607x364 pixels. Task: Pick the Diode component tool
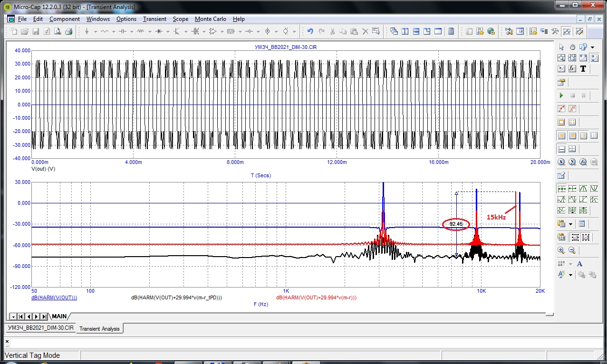(x=159, y=31)
